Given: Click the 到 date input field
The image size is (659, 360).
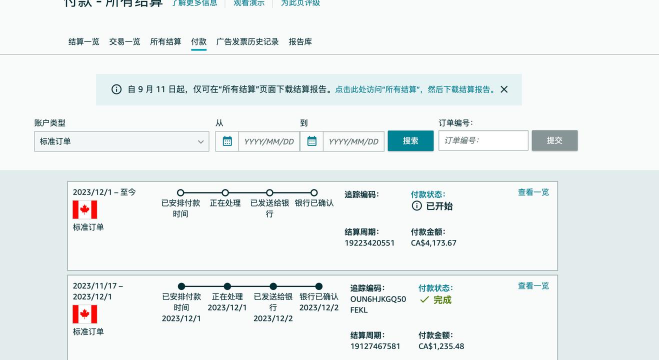Looking at the screenshot, I should click(354, 142).
